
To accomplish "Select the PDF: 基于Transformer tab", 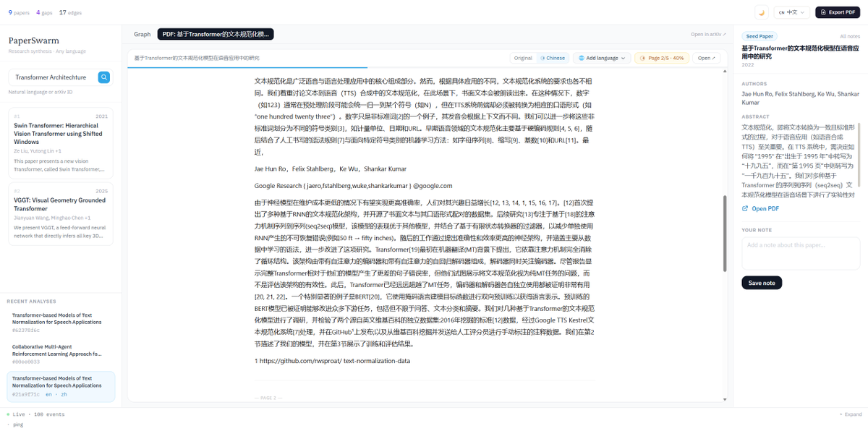I will point(216,34).
